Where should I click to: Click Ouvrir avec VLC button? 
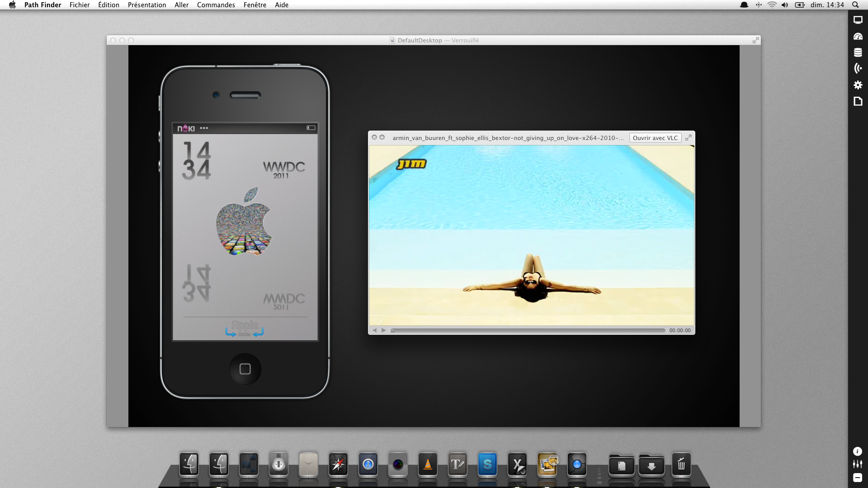tap(654, 138)
